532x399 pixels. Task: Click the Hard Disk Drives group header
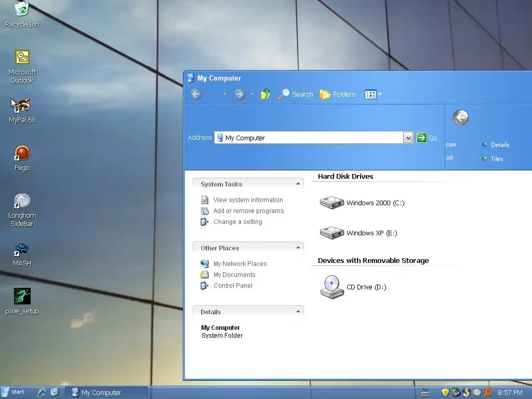345,176
